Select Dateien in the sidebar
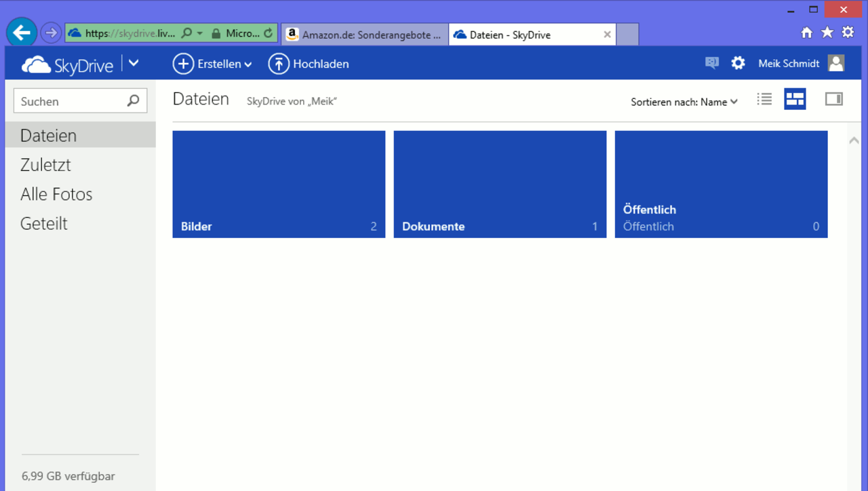Screen dimensions: 868x491 (80, 136)
